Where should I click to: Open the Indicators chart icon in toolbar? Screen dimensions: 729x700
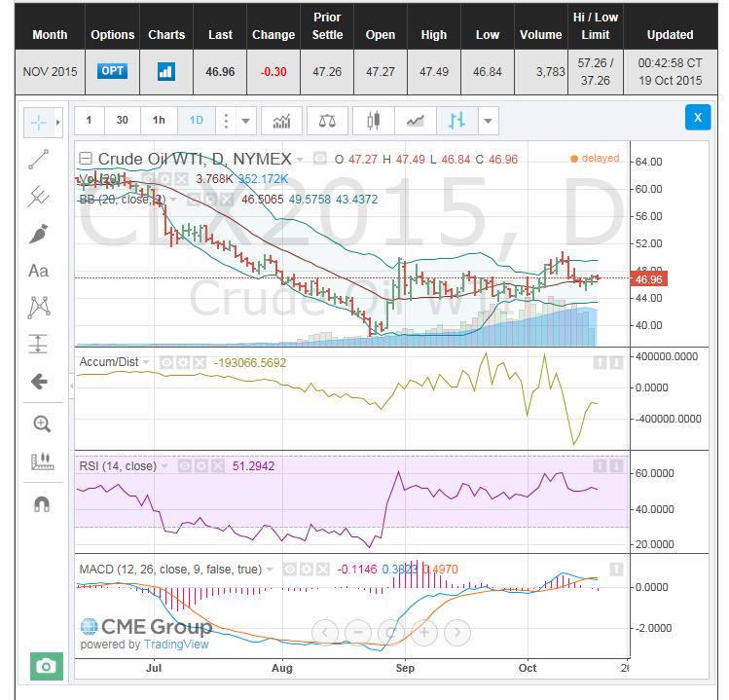pos(282,121)
